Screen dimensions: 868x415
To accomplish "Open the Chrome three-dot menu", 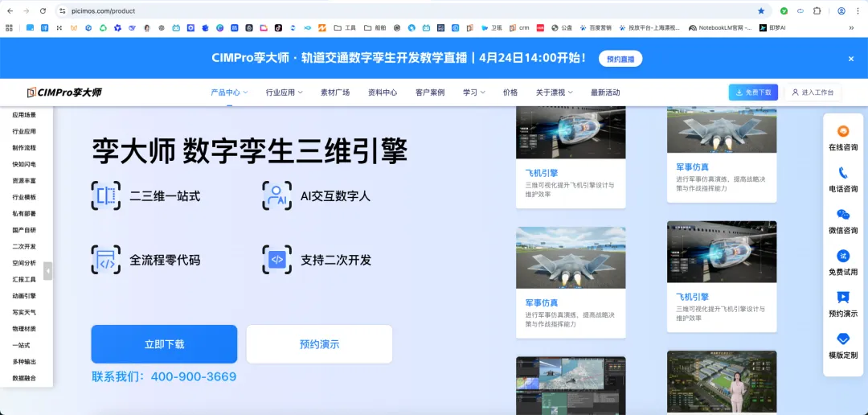I will (858, 10).
